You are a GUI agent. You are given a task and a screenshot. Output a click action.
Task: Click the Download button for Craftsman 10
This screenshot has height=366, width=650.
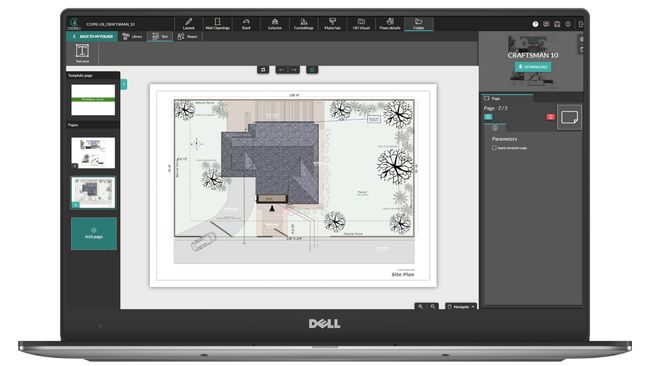click(x=533, y=67)
